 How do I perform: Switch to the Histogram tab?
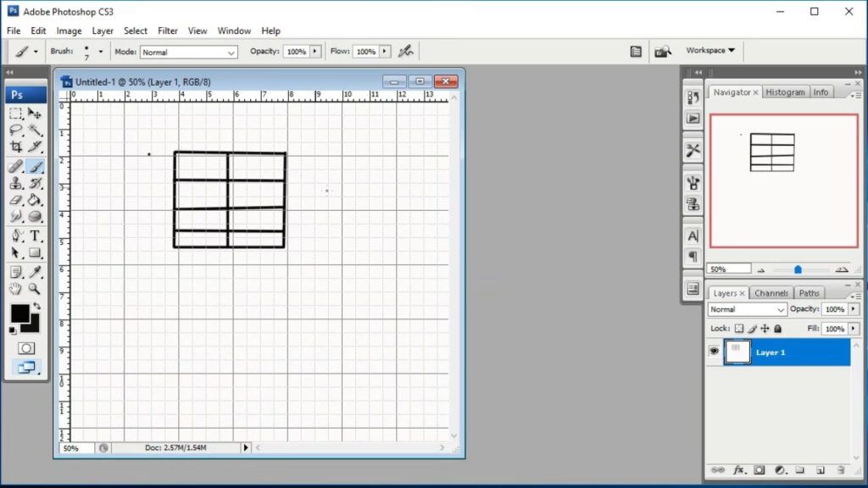(785, 92)
